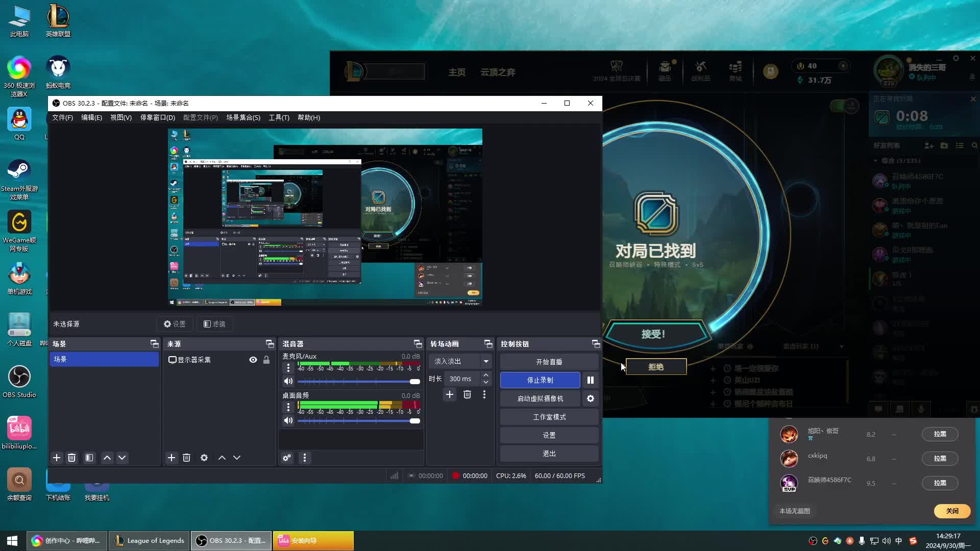
Task: Delete selected scene with trash icon
Action: click(x=71, y=458)
